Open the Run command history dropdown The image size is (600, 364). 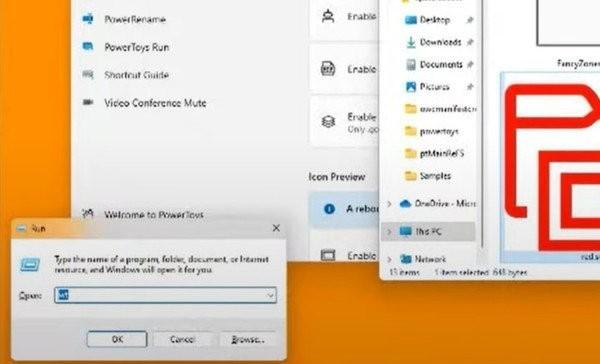(270, 295)
